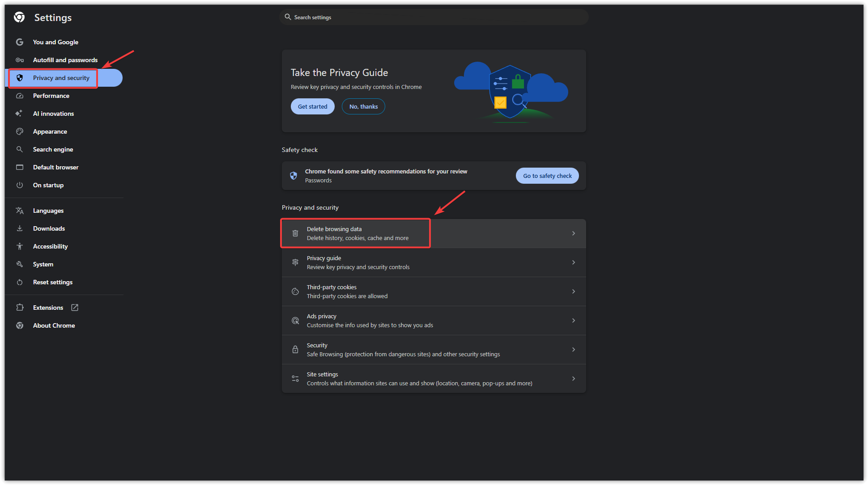Click the Performance speedometer icon
868x485 pixels.
point(20,96)
